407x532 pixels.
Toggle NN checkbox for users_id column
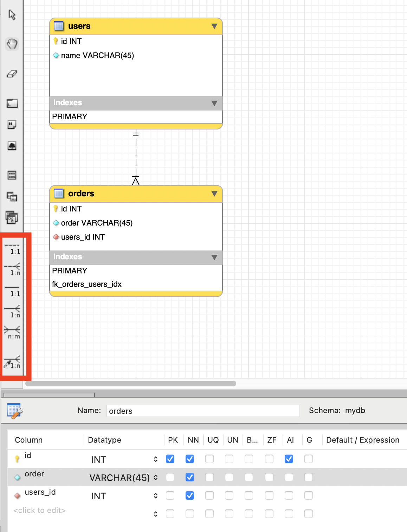pos(190,495)
